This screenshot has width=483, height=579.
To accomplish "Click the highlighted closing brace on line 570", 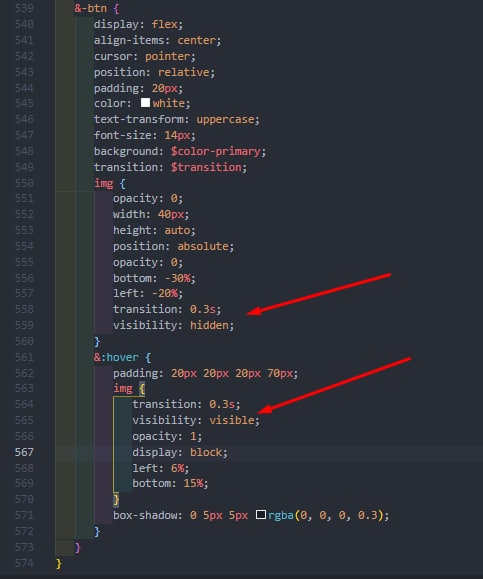I will coord(116,499).
